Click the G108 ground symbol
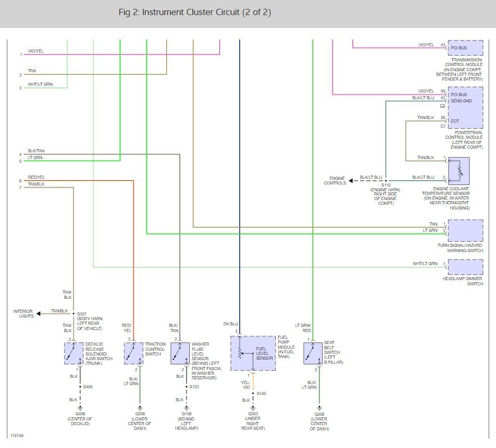The height and width of the screenshot is (448, 496). click(186, 408)
